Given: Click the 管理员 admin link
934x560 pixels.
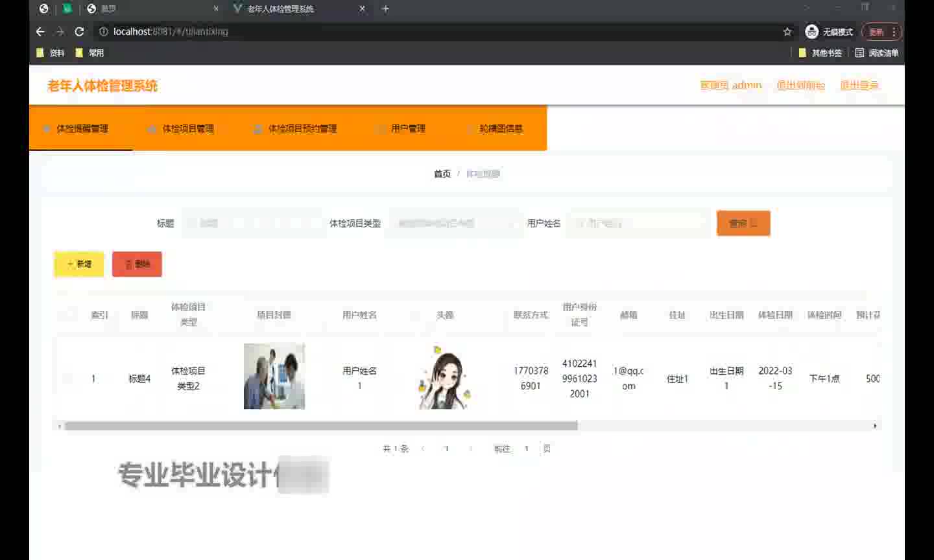Looking at the screenshot, I should tap(731, 86).
